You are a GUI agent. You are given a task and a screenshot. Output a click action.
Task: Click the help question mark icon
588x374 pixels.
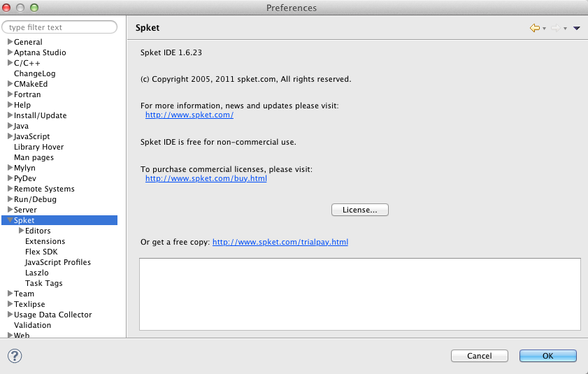tap(15, 356)
